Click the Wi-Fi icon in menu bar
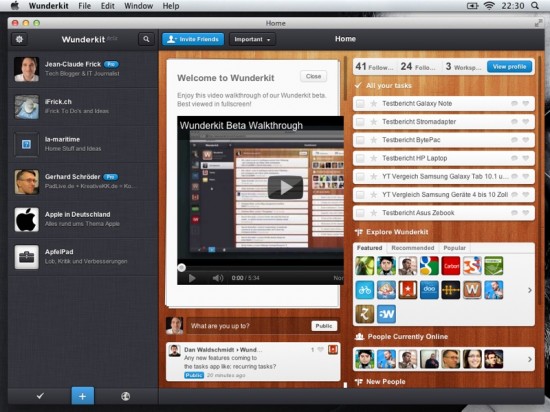This screenshot has width=550, height=412. pyautogui.click(x=489, y=6)
